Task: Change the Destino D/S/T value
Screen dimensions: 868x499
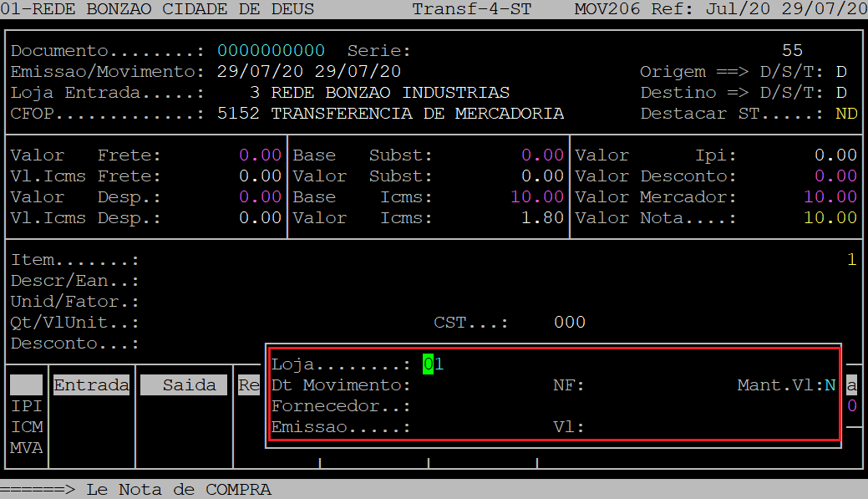Action: click(x=841, y=93)
